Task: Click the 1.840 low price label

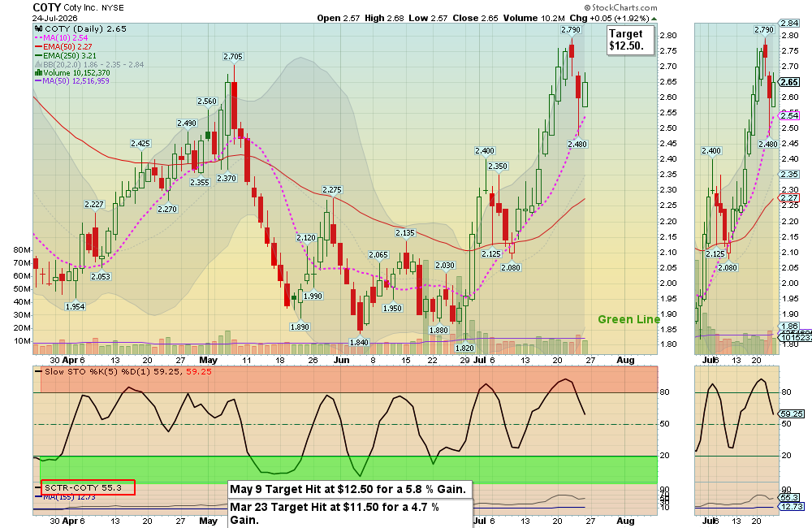Action: pos(359,342)
